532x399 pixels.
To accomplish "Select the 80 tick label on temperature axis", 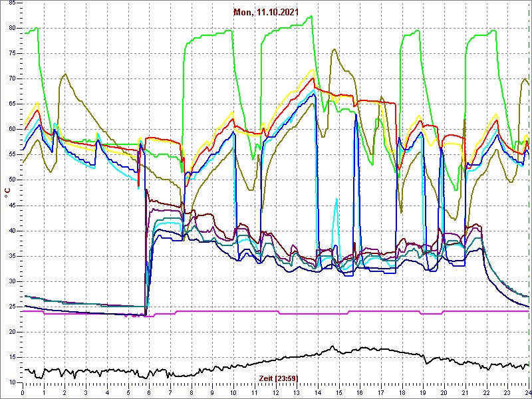I will coord(11,29).
